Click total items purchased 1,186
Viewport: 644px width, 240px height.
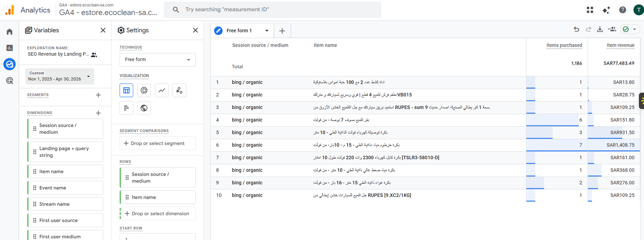pyautogui.click(x=576, y=63)
